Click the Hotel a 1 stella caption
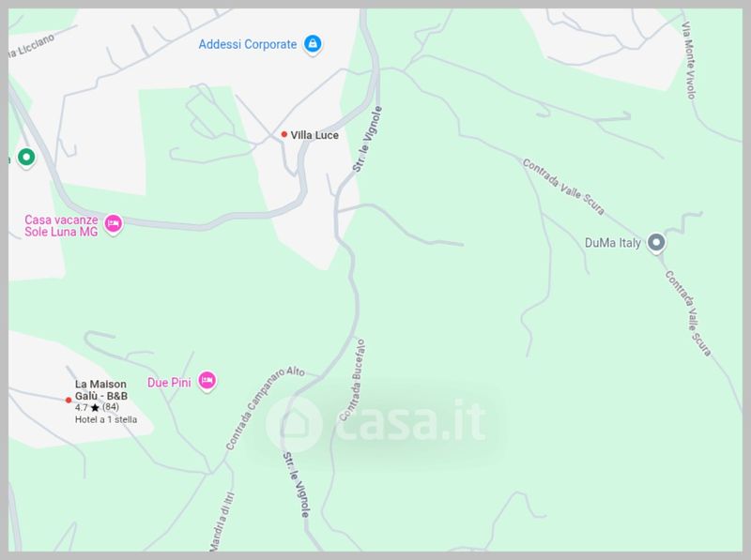 [106, 419]
